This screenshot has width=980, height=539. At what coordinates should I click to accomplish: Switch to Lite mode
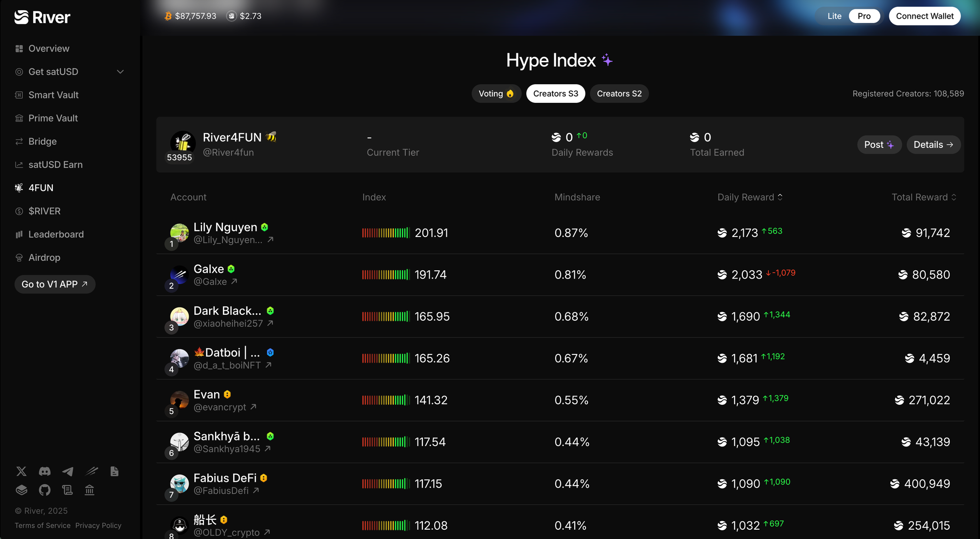834,16
